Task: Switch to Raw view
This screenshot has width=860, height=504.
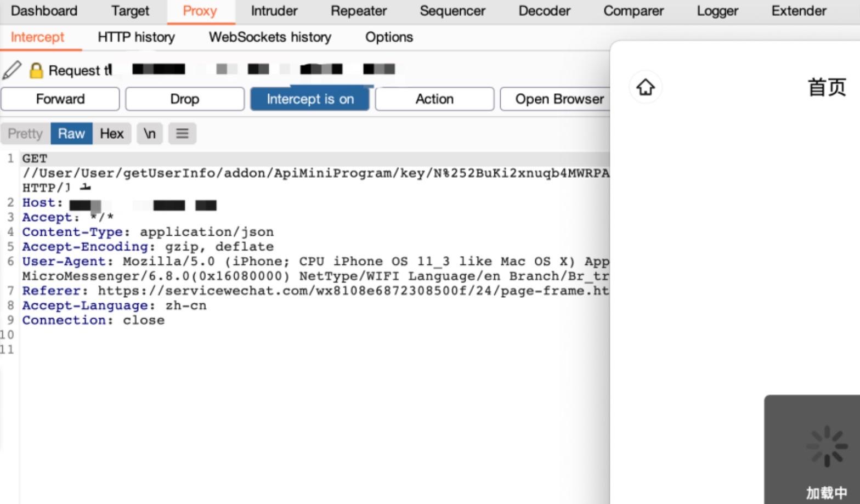Action: point(71,134)
